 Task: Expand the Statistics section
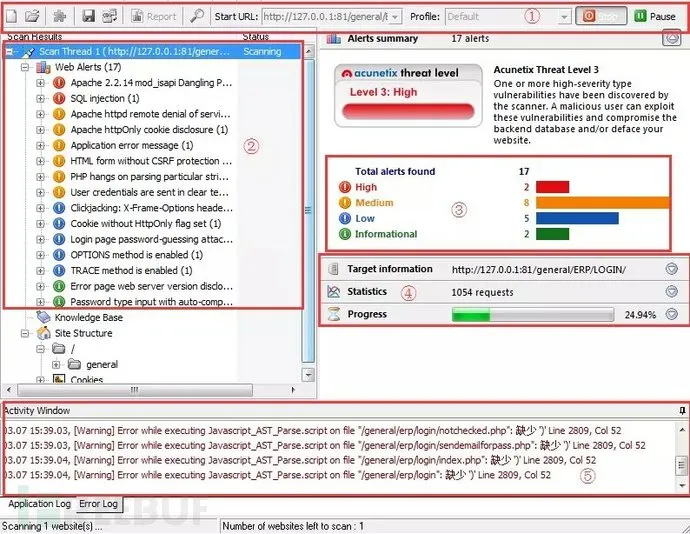(672, 291)
